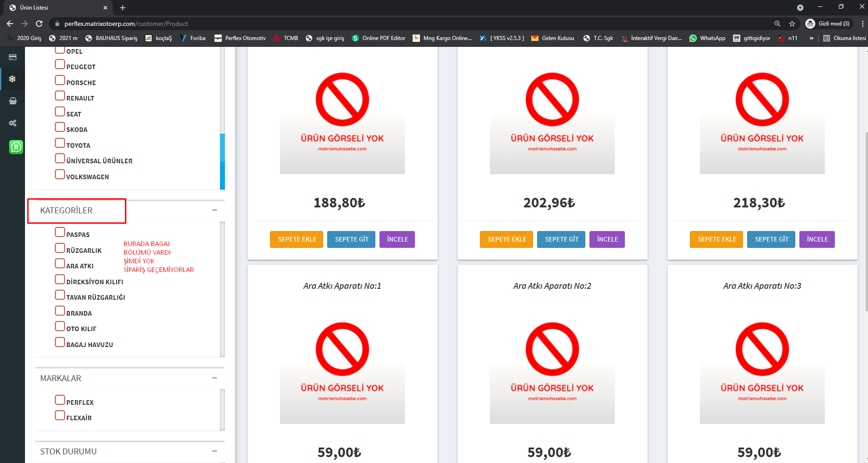The image size is (868, 463).
Task: Open the TCMB bookmark
Action: coord(286,38)
